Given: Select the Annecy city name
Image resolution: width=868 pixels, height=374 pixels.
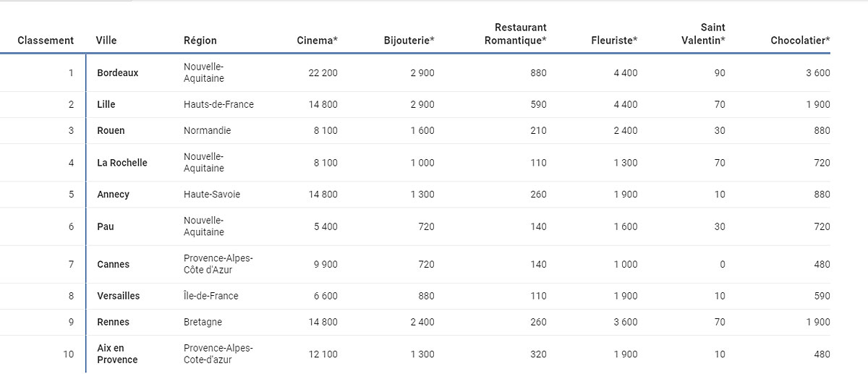Looking at the screenshot, I should (x=114, y=195).
